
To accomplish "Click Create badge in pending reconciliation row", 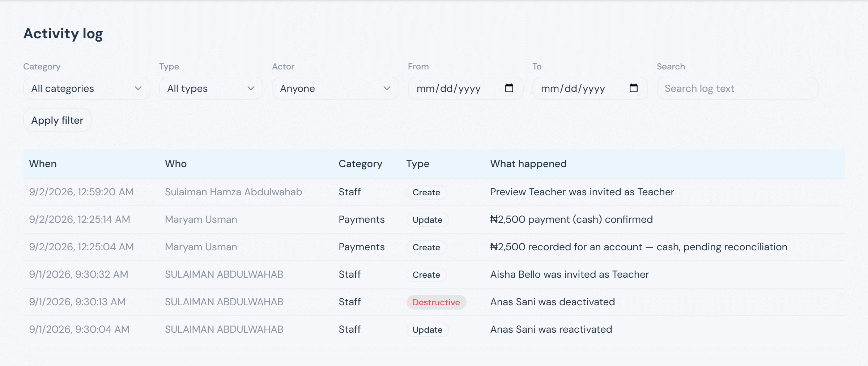I will 426,247.
